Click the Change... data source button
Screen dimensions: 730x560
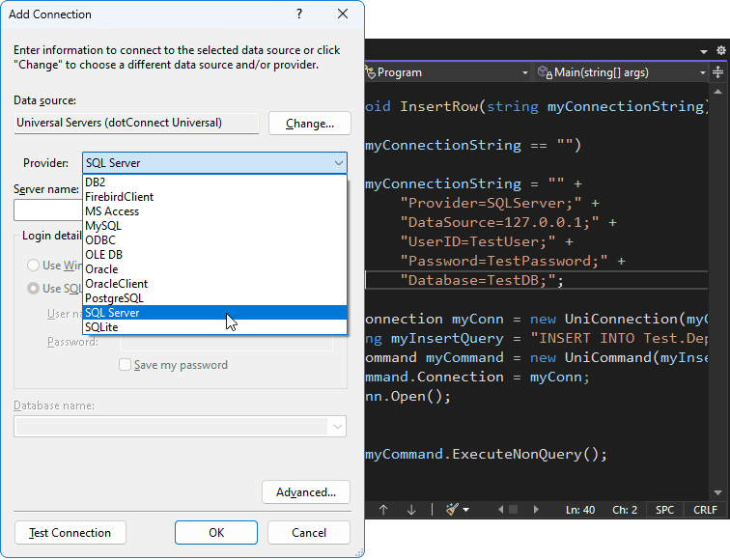[310, 124]
